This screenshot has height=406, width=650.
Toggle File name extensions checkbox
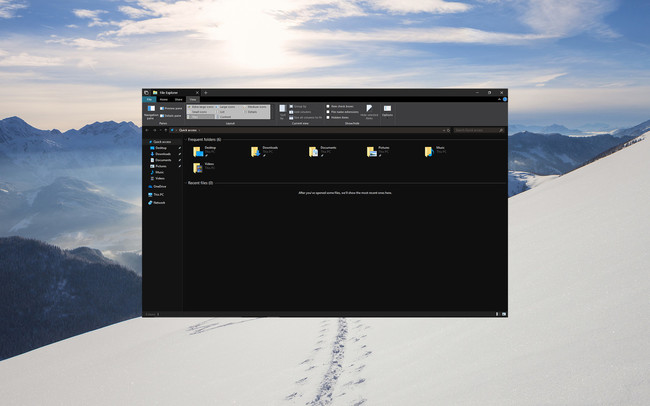pyautogui.click(x=329, y=111)
